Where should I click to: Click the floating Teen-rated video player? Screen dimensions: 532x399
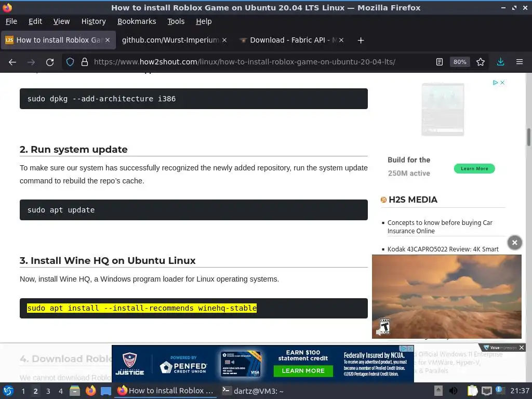(446, 297)
